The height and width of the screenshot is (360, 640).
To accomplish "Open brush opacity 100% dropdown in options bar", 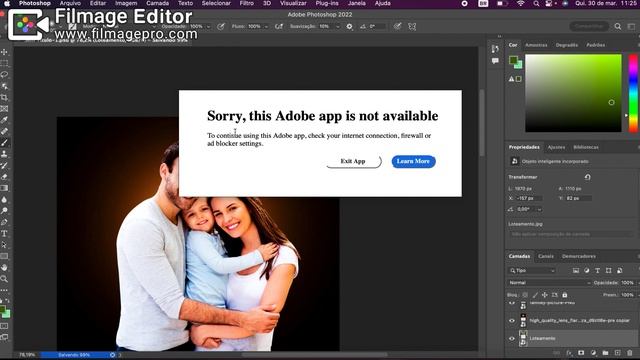I will coord(209,27).
